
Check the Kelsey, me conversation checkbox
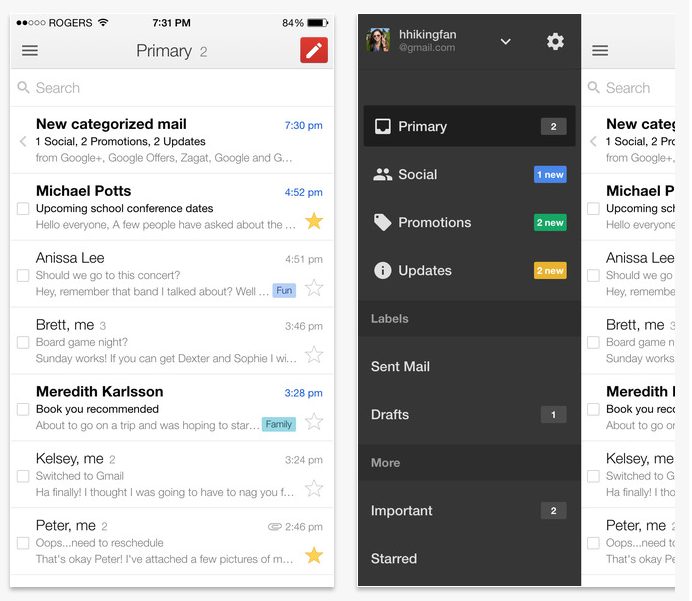pos(23,476)
